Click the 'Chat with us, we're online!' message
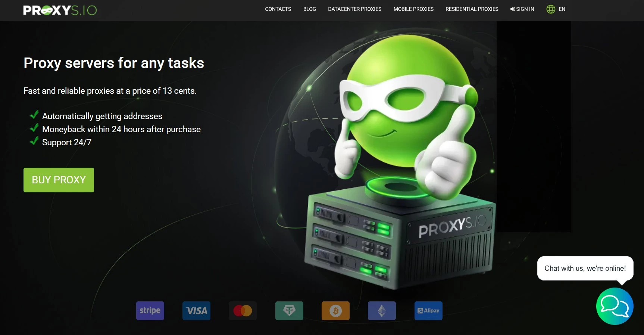The height and width of the screenshot is (335, 644). pos(585,268)
